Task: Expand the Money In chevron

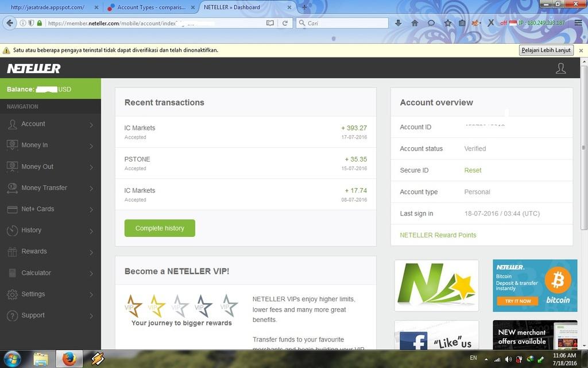Action: tap(91, 145)
